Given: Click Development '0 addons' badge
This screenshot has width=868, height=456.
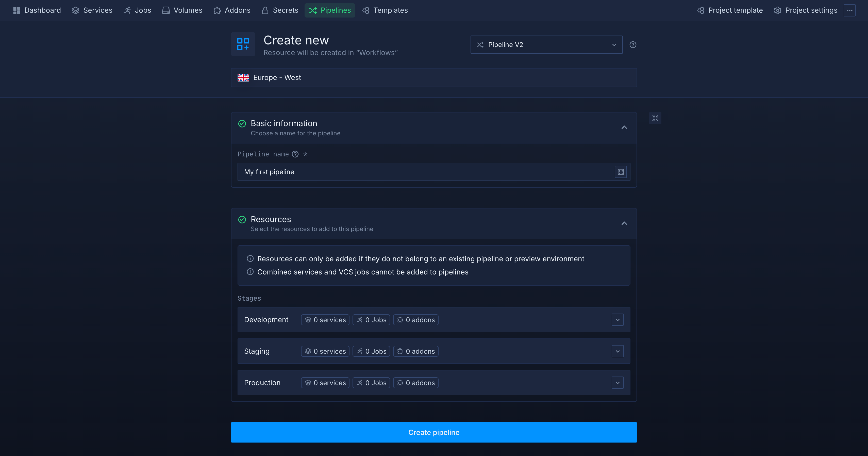Looking at the screenshot, I should [416, 320].
